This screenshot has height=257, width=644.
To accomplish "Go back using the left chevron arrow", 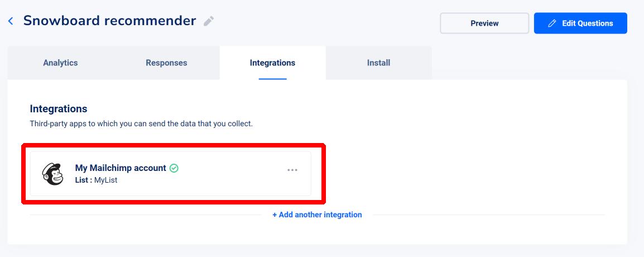I will click(x=11, y=21).
